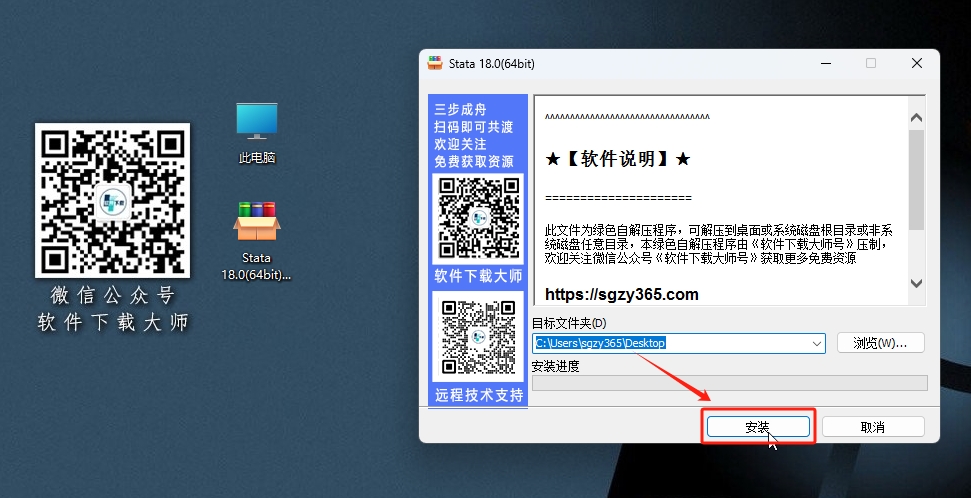Click the large desktop QR code image
This screenshot has width=971, height=498.
click(112, 200)
